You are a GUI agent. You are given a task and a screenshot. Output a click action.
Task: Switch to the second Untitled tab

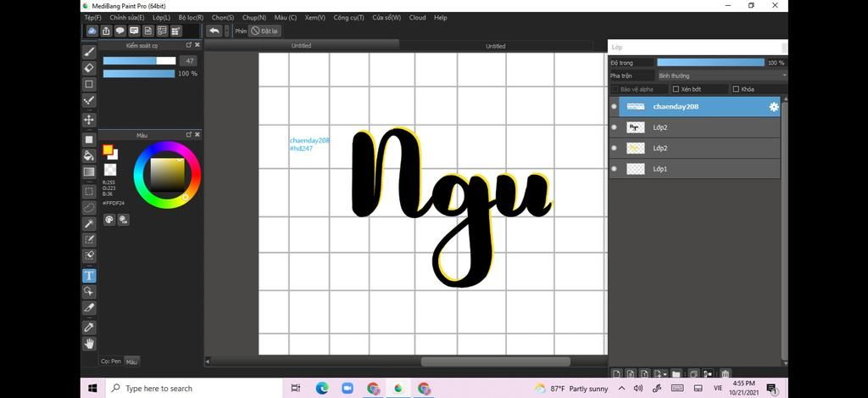495,46
